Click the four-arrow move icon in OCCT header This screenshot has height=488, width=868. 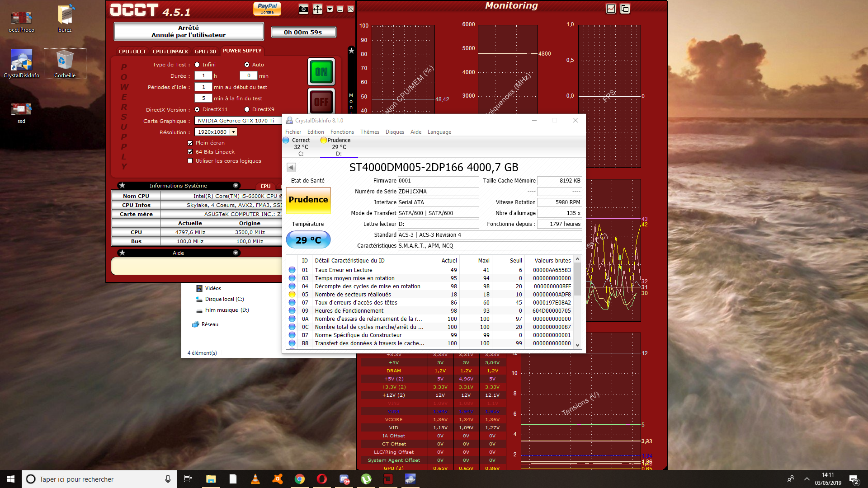pyautogui.click(x=317, y=9)
